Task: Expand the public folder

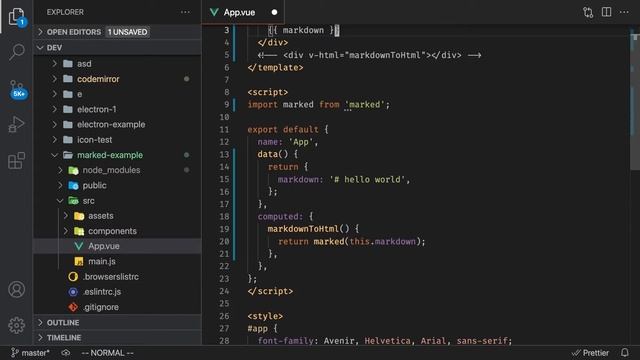Action: pos(118,185)
